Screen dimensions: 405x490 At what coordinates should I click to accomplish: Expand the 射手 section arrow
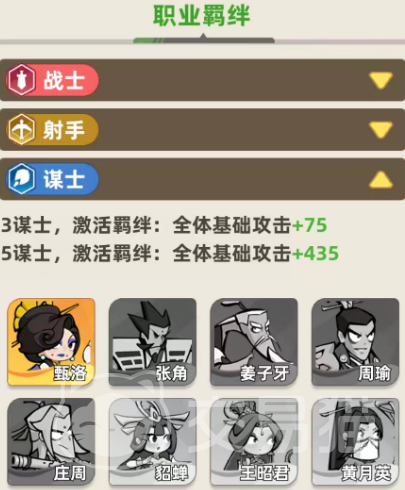point(381,130)
